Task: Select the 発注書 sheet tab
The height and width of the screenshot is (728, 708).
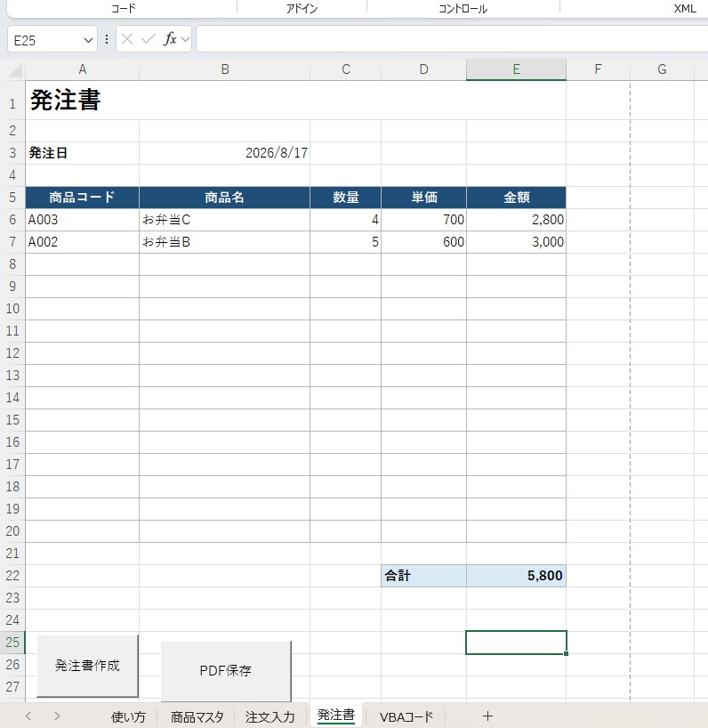Action: pos(336,716)
